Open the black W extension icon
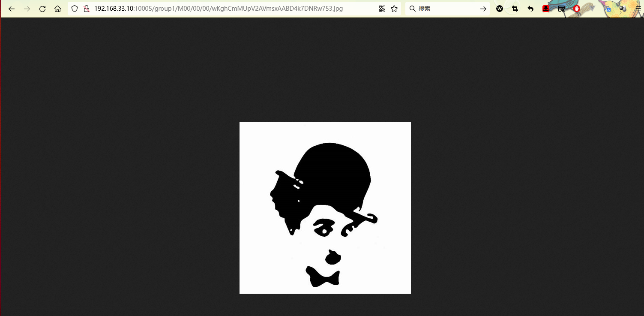The image size is (644, 316). click(x=500, y=9)
